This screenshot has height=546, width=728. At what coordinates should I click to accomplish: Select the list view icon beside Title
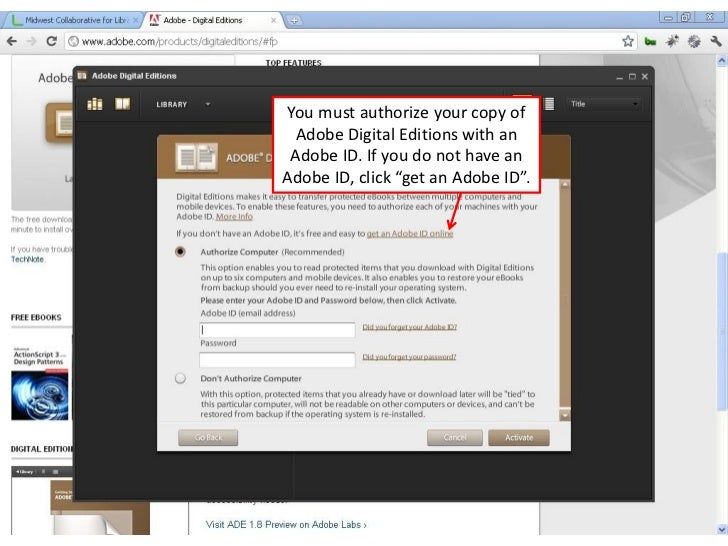pyautogui.click(x=549, y=104)
